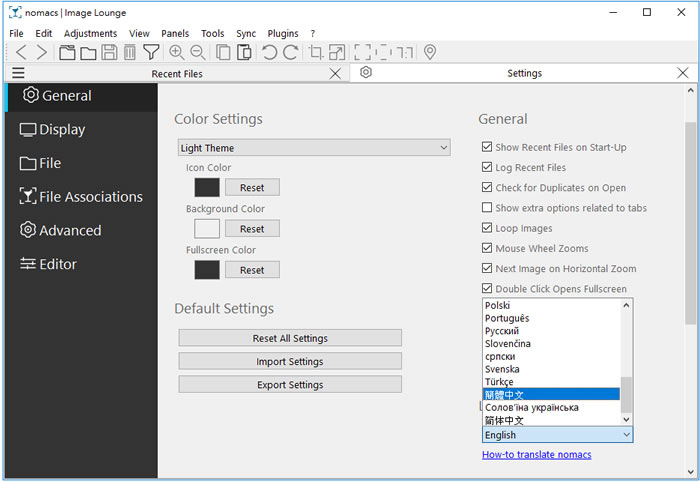Select Svenska in the language list
The height and width of the screenshot is (482, 700).
pyautogui.click(x=551, y=369)
